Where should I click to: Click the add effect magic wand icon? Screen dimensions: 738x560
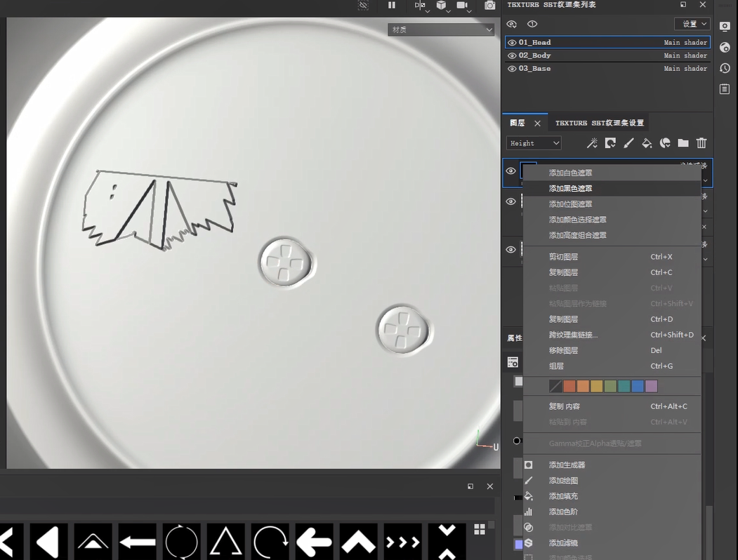click(x=592, y=143)
